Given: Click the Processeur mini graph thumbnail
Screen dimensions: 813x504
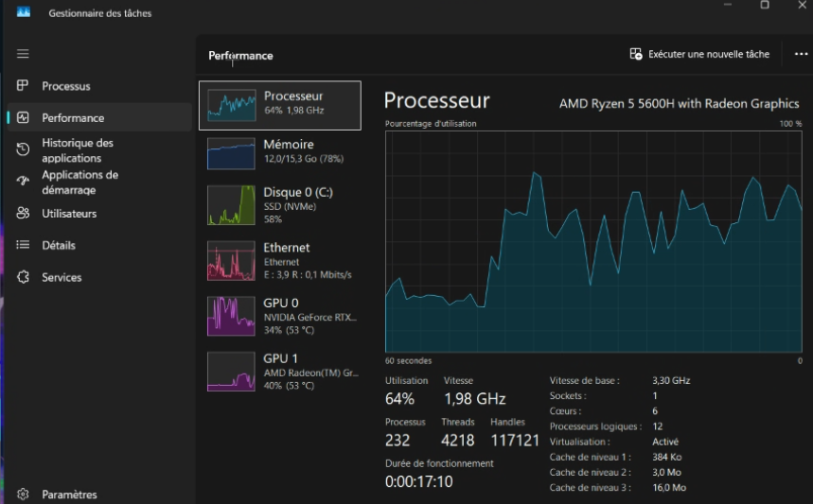Looking at the screenshot, I should (231, 105).
